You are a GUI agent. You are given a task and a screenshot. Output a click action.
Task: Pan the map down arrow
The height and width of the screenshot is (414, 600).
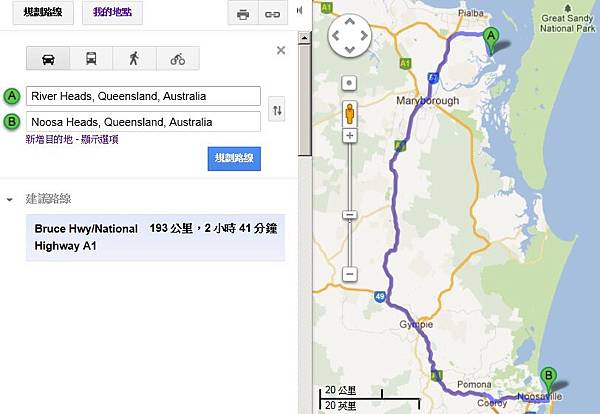click(x=350, y=50)
